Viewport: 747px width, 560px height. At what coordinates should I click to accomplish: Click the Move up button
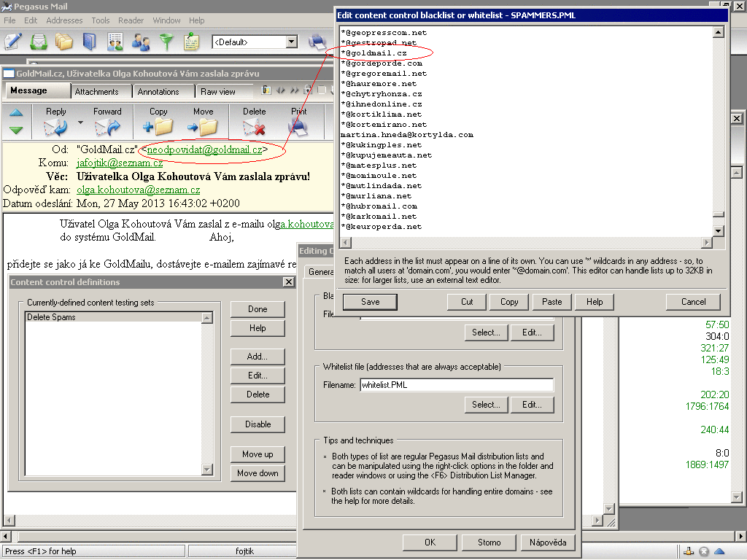tap(258, 454)
